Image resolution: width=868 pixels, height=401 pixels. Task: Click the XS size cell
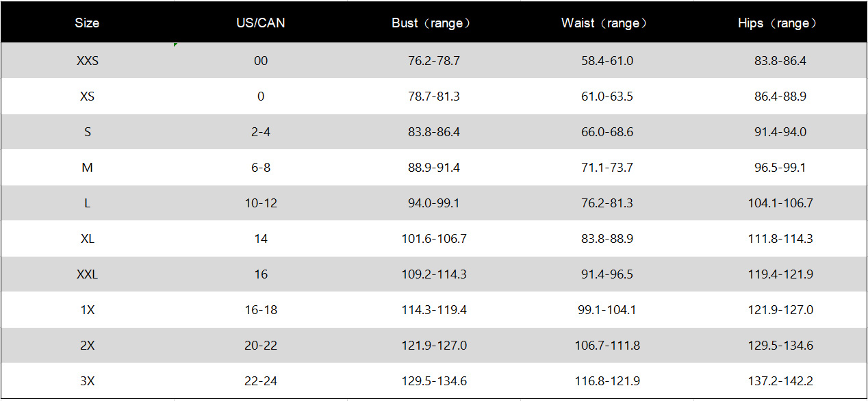tap(88, 96)
